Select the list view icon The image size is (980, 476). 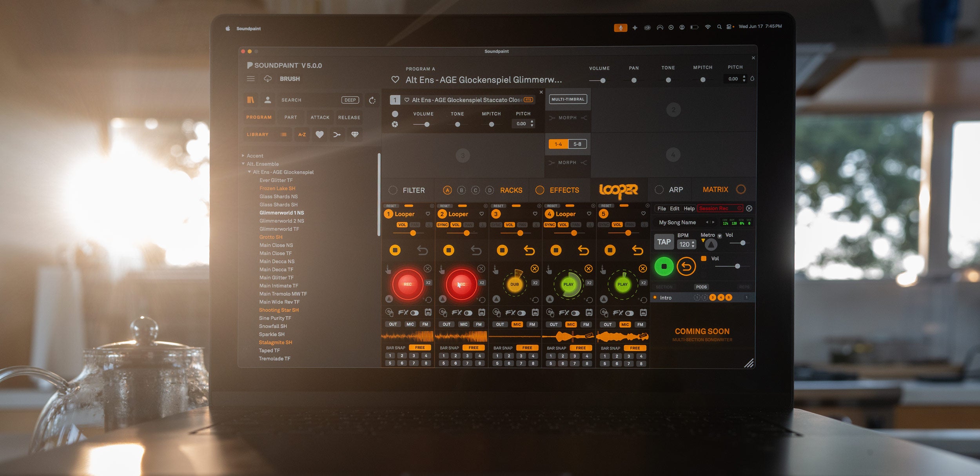pyautogui.click(x=283, y=134)
